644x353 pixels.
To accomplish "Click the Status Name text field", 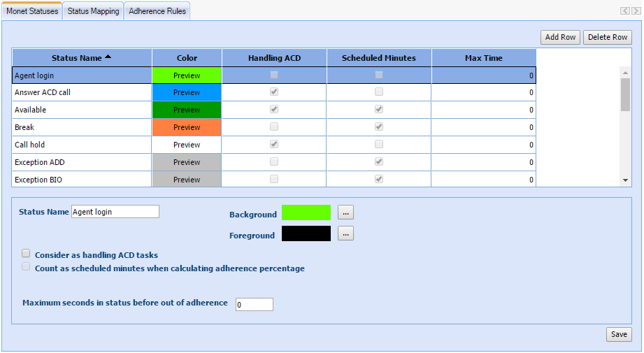I will (115, 212).
